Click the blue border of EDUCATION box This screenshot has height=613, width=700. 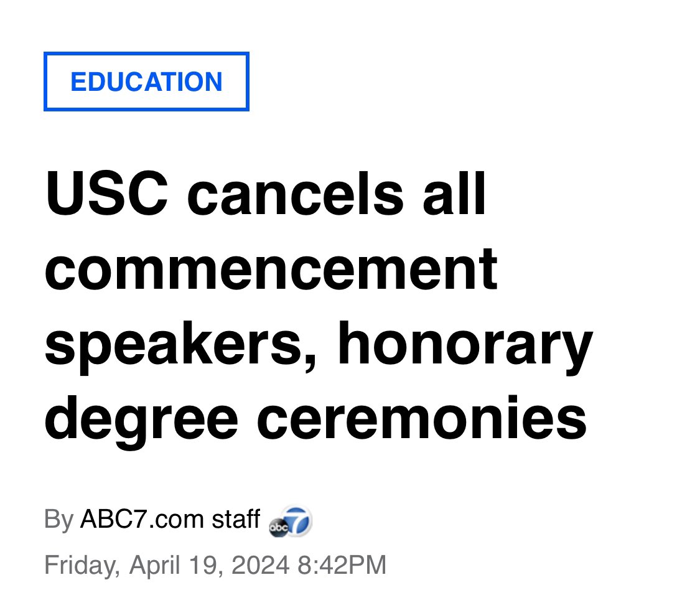point(146,54)
